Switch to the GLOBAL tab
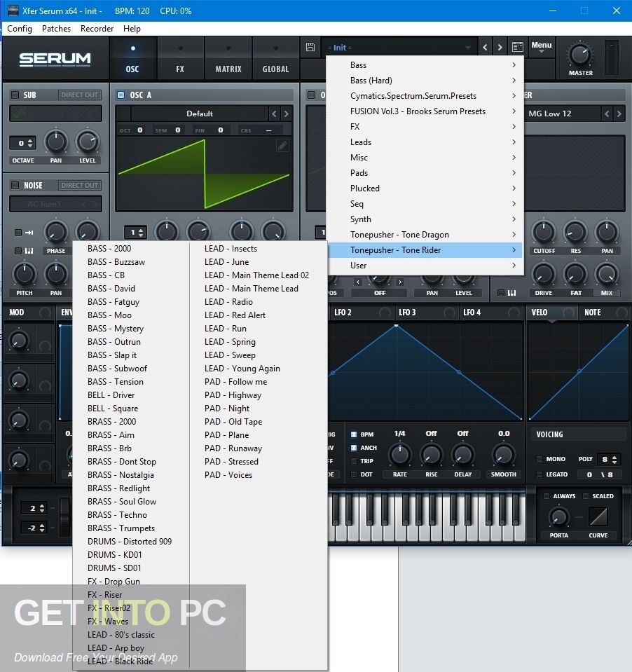 click(275, 59)
